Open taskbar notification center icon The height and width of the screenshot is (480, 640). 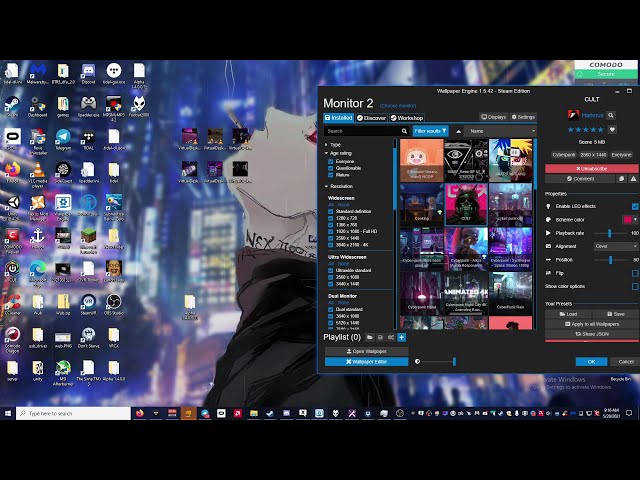pyautogui.click(x=629, y=413)
